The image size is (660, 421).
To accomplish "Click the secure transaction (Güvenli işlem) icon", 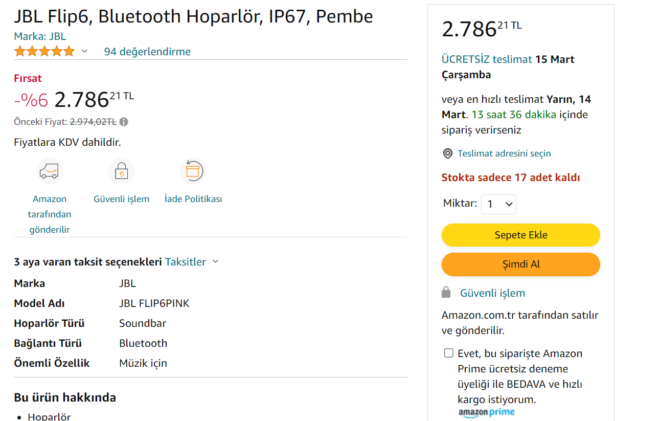I will (x=121, y=171).
